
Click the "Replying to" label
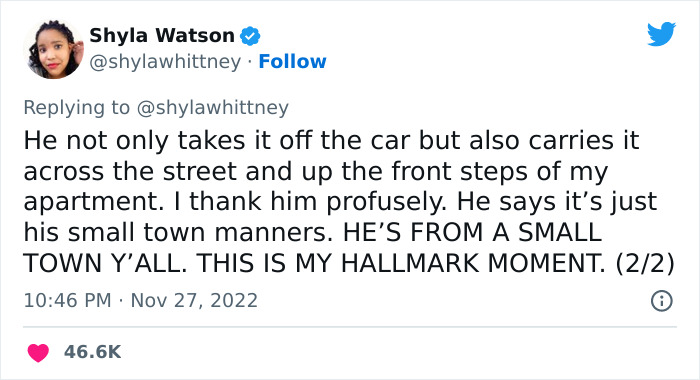[x=76, y=108]
